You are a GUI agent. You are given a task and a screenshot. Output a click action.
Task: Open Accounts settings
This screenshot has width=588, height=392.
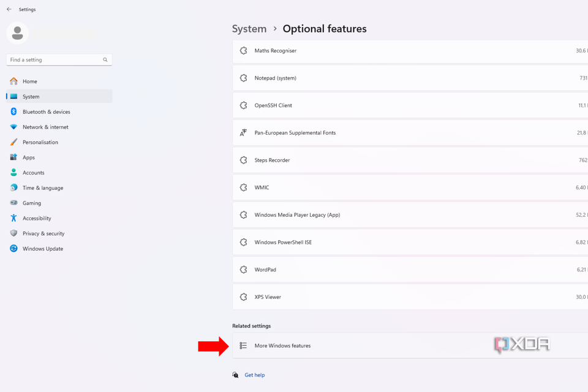(59, 173)
